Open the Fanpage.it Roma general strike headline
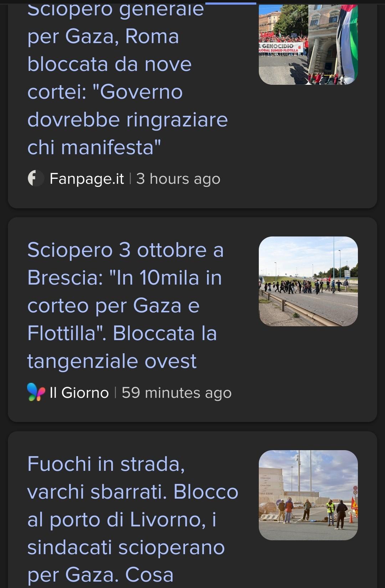This screenshot has height=588, width=385. [x=127, y=78]
